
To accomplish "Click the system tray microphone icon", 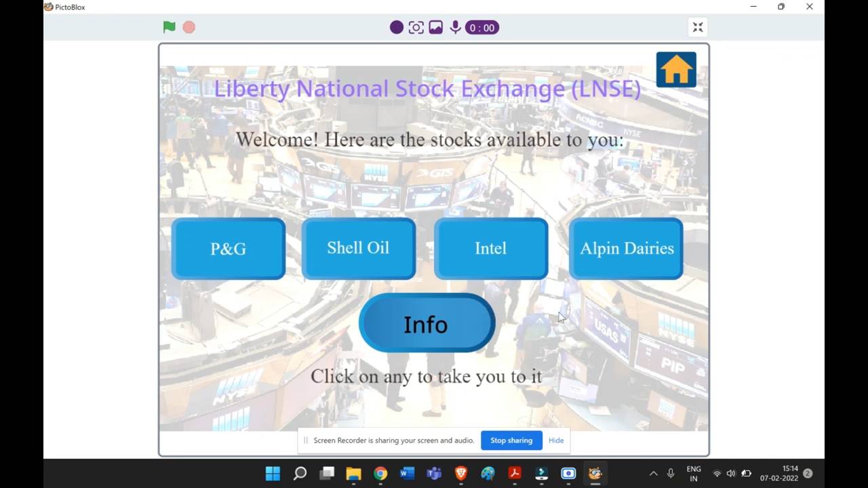I will (x=671, y=474).
